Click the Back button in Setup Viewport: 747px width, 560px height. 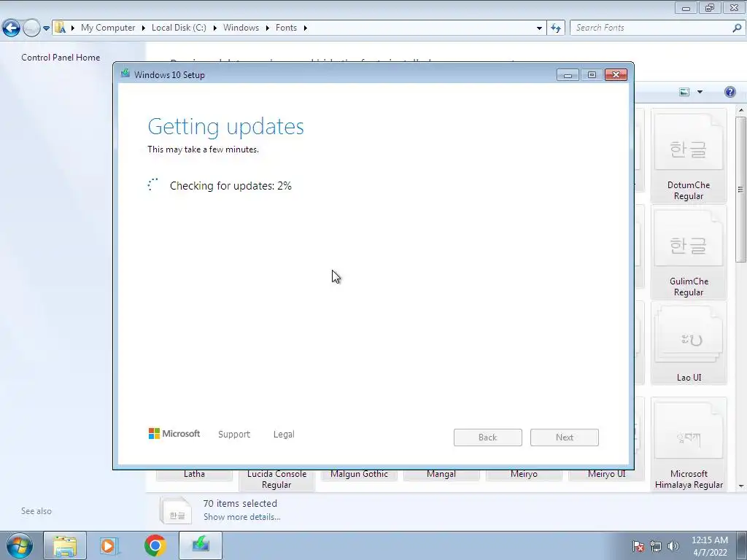tap(488, 437)
